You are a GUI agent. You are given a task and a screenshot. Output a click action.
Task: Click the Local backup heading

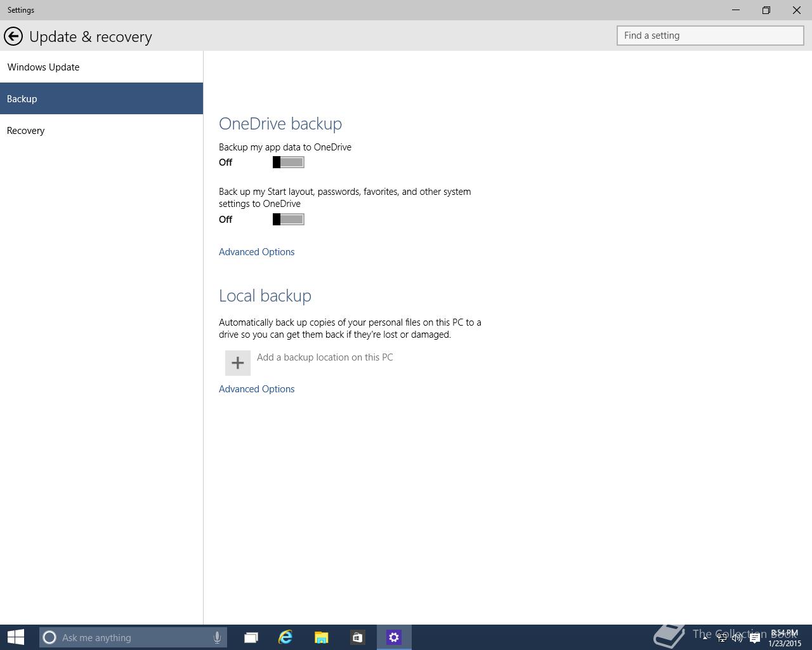[265, 296]
